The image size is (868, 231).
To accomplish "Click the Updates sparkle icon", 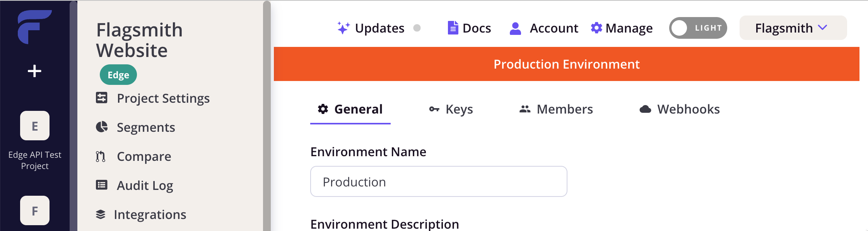I will (x=343, y=28).
